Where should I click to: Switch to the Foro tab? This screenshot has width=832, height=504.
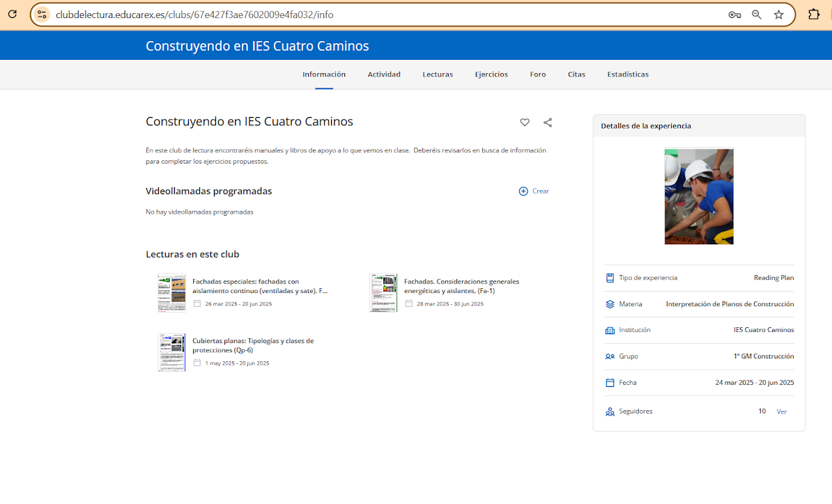537,74
